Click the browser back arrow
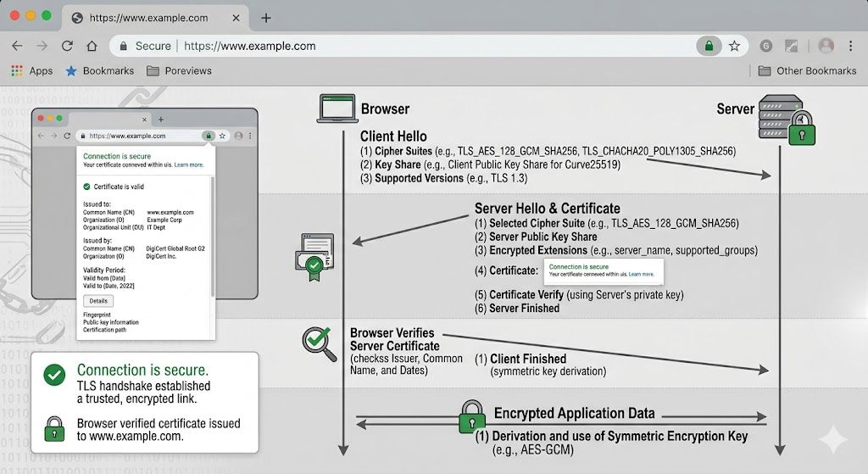Viewport: 868px width, 474px height. [x=17, y=46]
